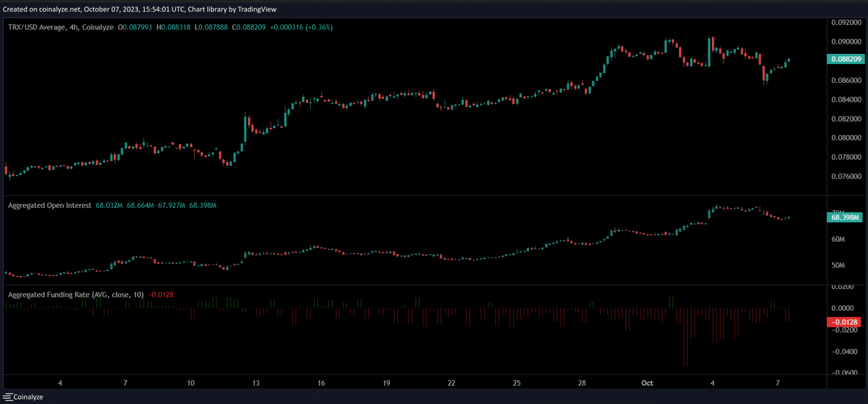Click the Coinalyze text at the bottom
The height and width of the screenshot is (404, 868).
(28, 397)
